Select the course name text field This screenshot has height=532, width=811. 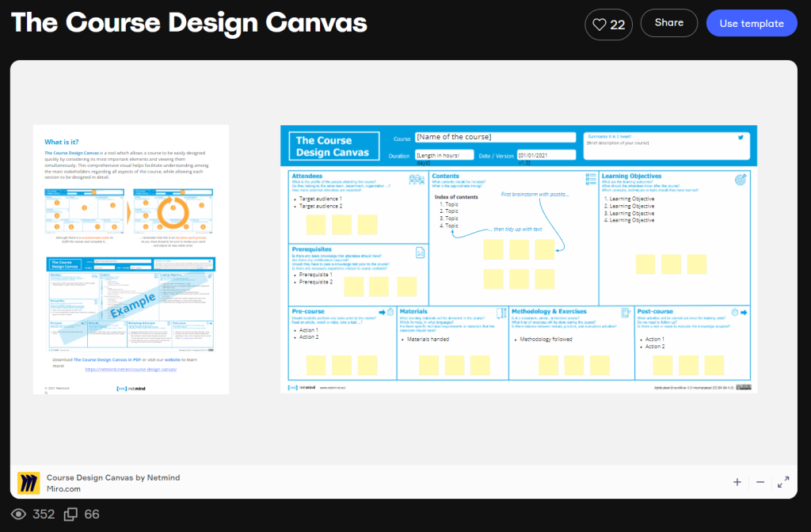point(495,138)
